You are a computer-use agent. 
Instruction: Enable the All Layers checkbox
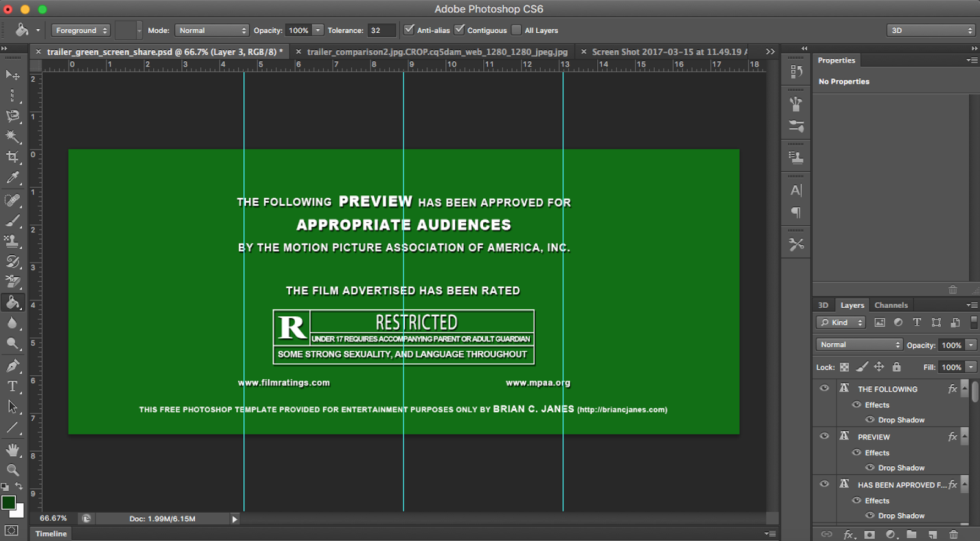[x=516, y=30]
